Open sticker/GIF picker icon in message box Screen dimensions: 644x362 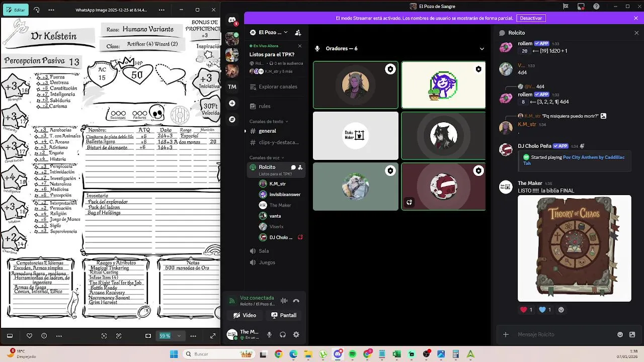click(632, 334)
